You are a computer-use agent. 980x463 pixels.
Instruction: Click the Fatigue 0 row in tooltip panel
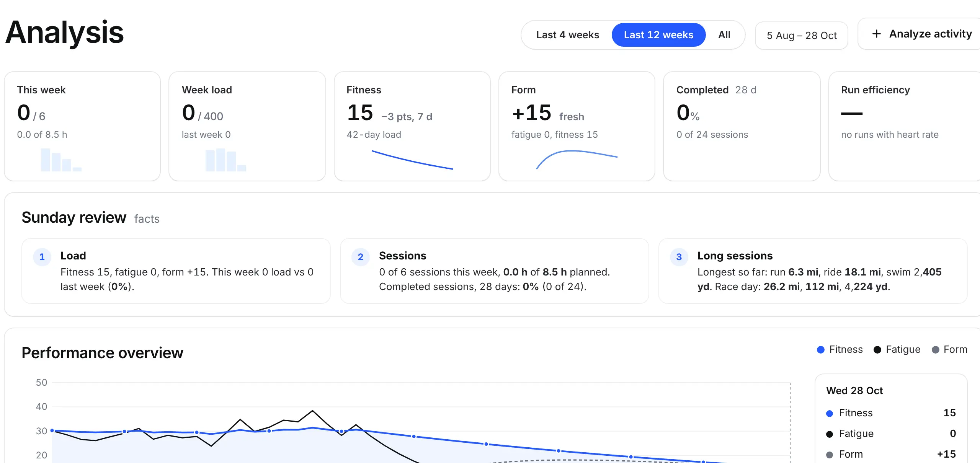(x=891, y=434)
